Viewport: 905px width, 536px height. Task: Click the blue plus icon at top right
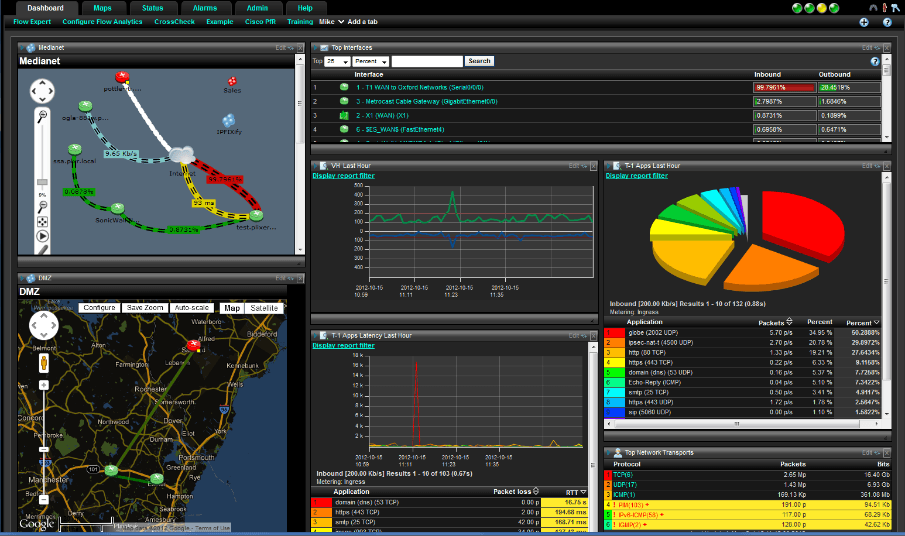pyautogui.click(x=864, y=21)
